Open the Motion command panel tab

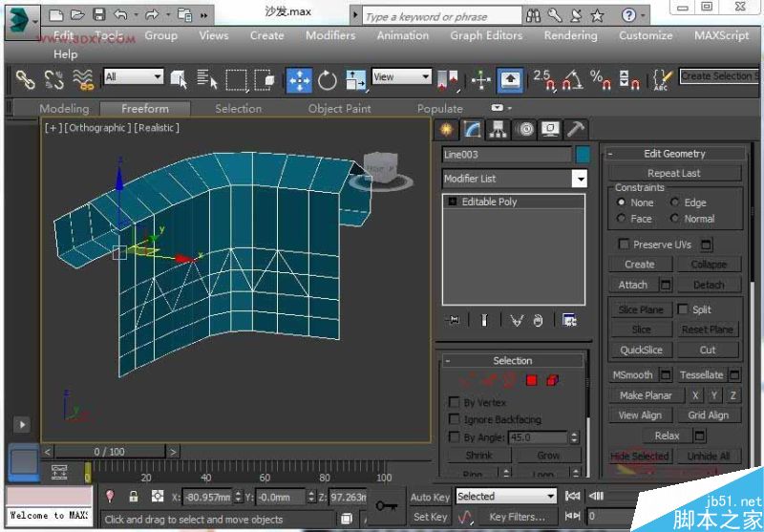(524, 130)
